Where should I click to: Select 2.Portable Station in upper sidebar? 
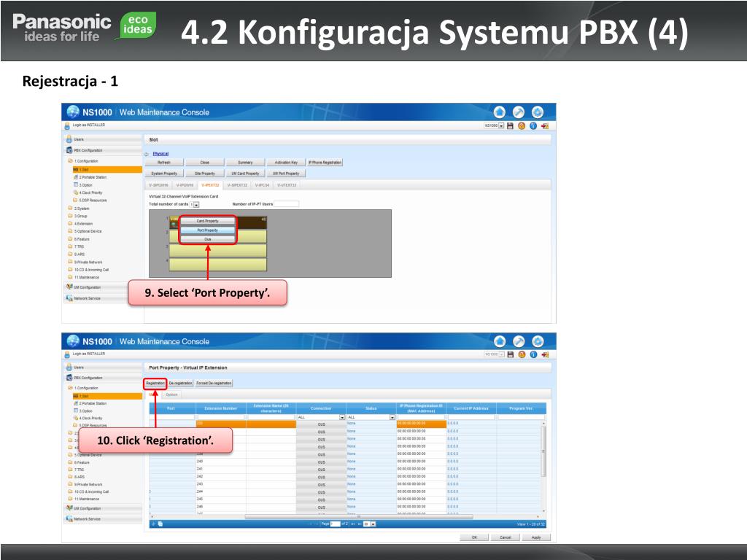point(93,177)
